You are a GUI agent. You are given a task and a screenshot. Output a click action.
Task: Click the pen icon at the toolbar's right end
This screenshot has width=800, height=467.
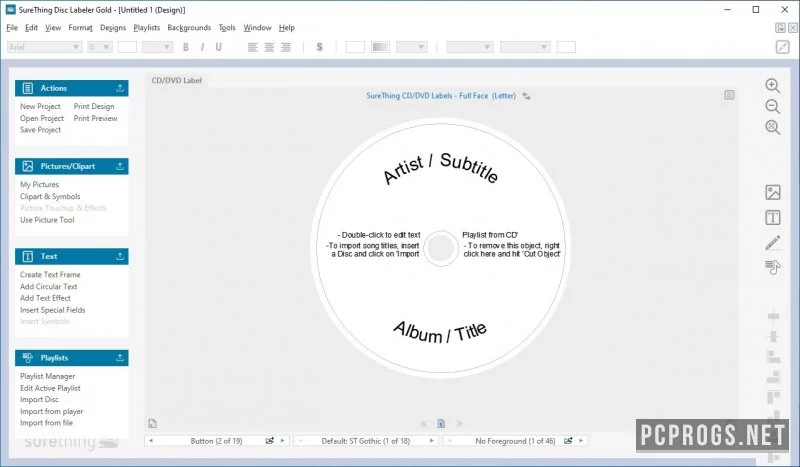click(x=782, y=47)
